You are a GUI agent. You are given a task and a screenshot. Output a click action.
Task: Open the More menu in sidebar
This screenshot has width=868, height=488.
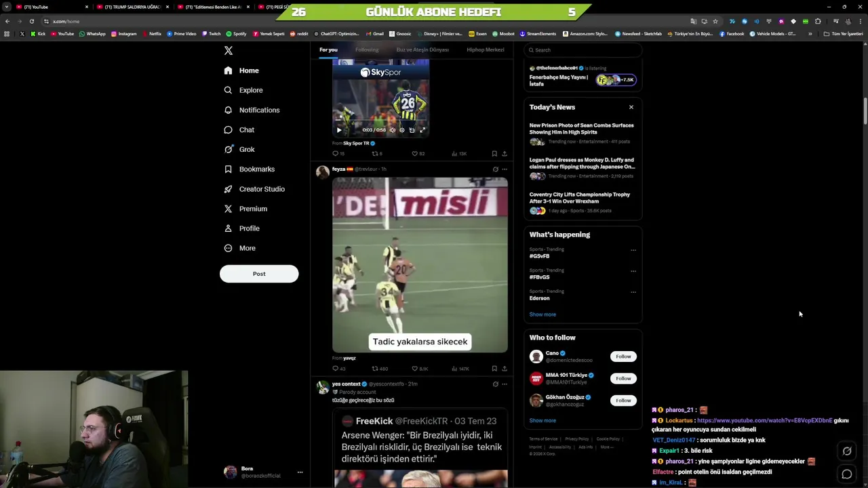[239, 248]
